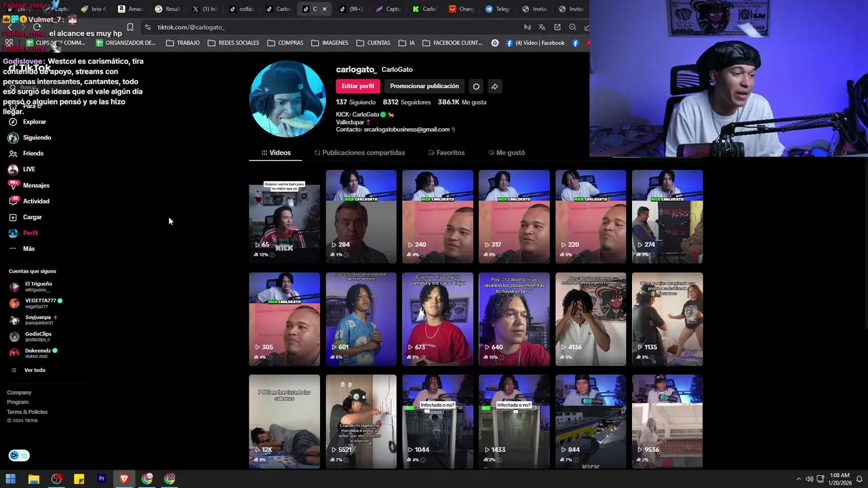Screen dimensions: 868x488
Task: Open the IMAGENES bookmarks folder
Action: (x=329, y=43)
